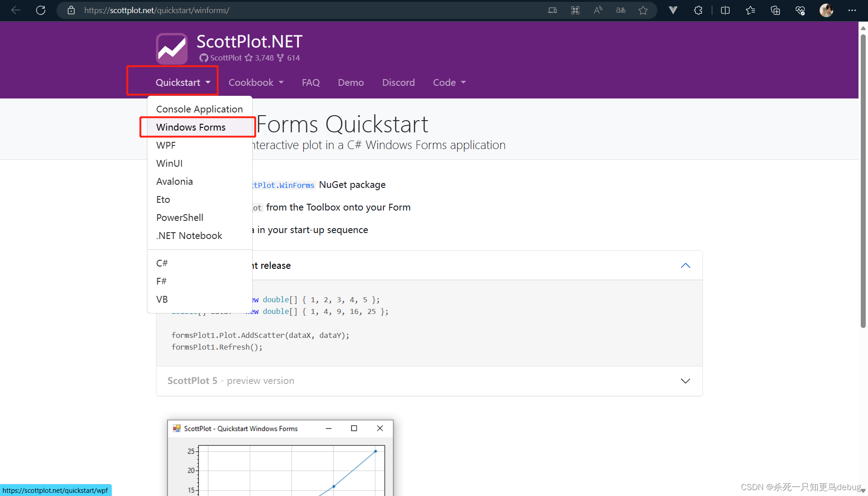
Task: Open the Discord link
Action: (398, 82)
